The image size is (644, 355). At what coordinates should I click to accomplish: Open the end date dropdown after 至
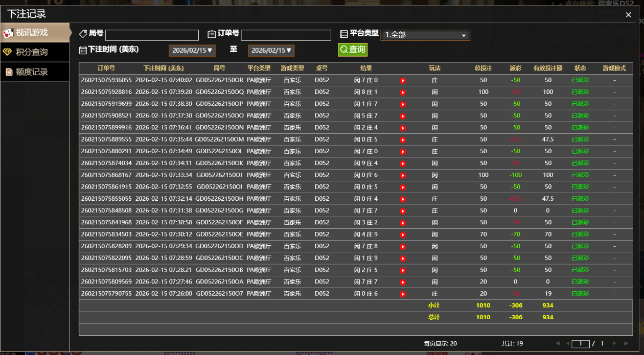click(x=271, y=51)
